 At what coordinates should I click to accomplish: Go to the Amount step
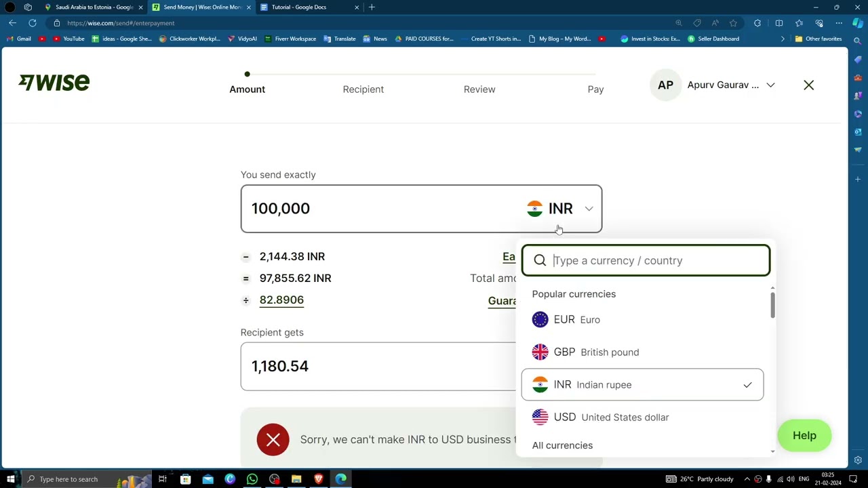coord(247,89)
